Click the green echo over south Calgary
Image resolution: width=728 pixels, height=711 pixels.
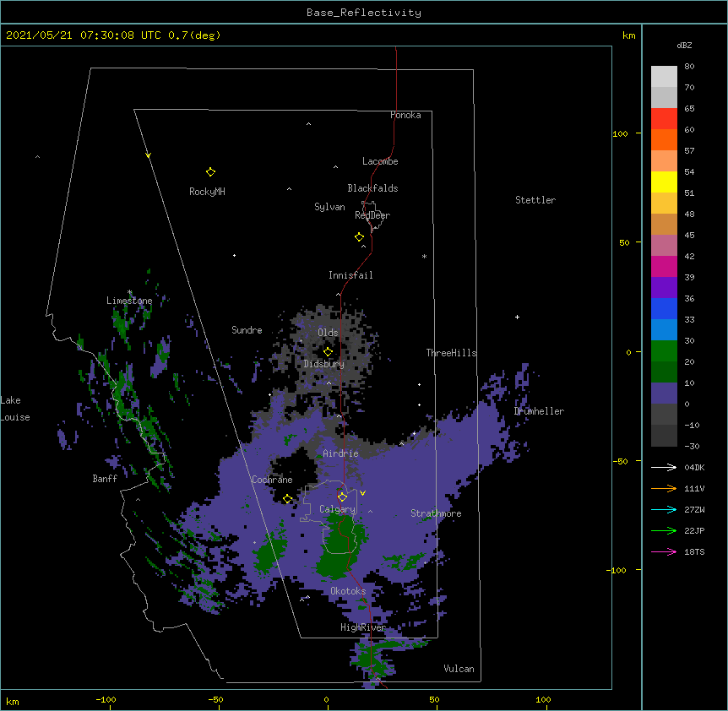pyautogui.click(x=339, y=548)
